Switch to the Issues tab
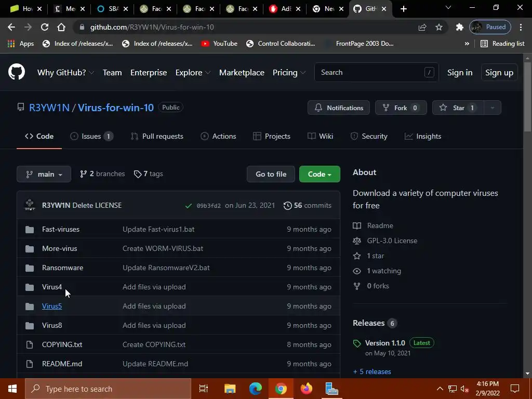Screen dimensions: 532x399 (91, 136)
